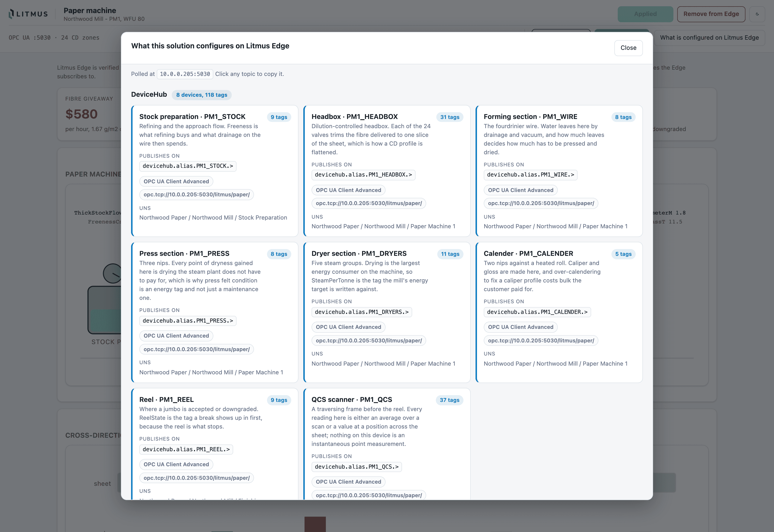
Task: Click the Litmus logo
Action: click(x=28, y=14)
